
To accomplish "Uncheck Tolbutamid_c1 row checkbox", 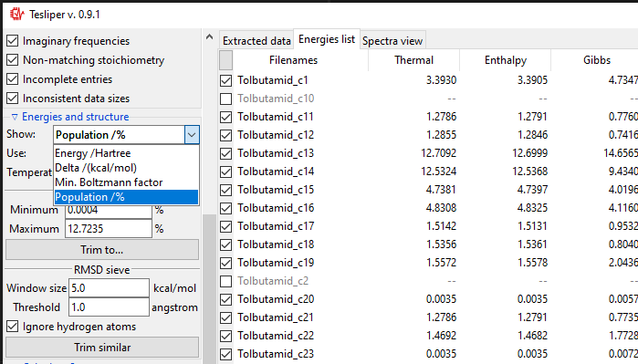I will pos(225,80).
